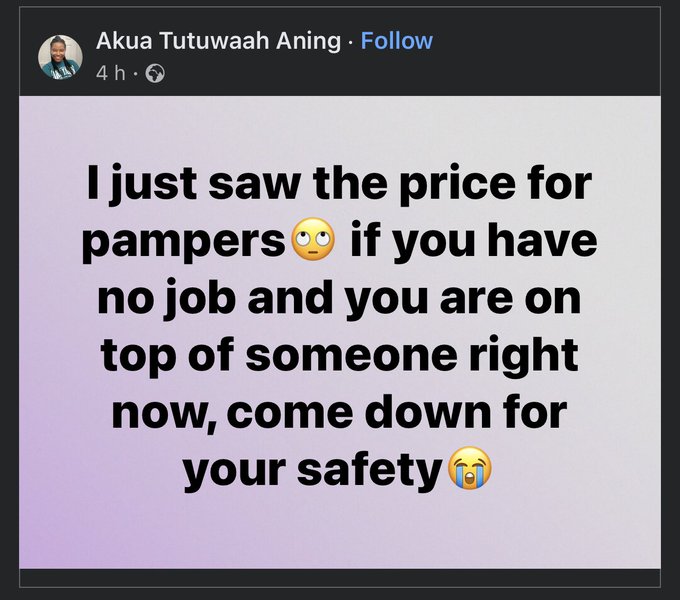680x600 pixels.
Task: Click the crying emoji after "safety"
Action: pos(470,469)
